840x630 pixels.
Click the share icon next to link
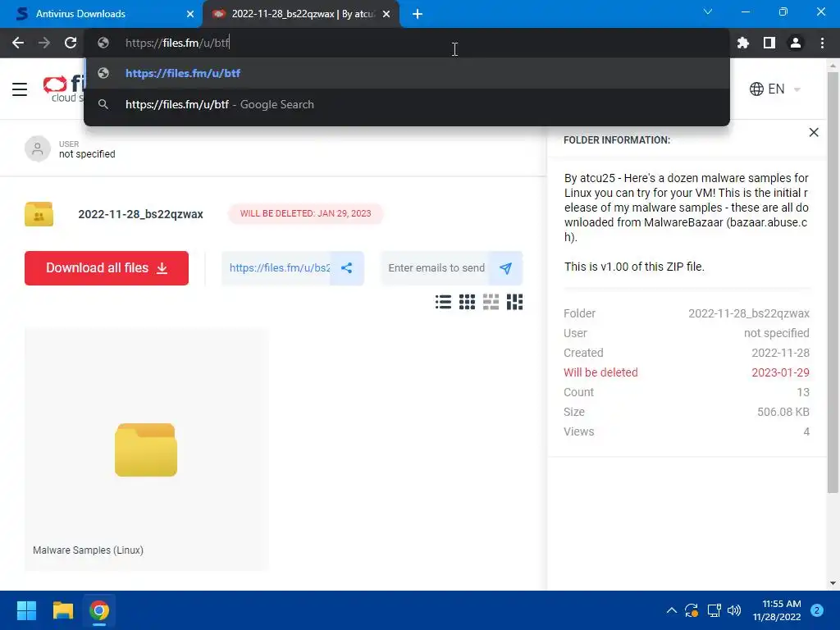(347, 268)
